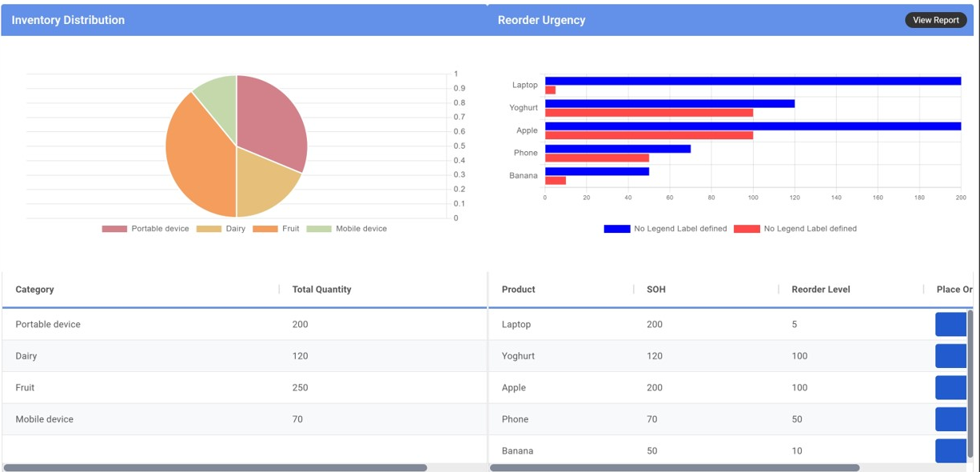The image size is (980, 472).
Task: Click the Dairy pie slice
Action: tap(264, 180)
